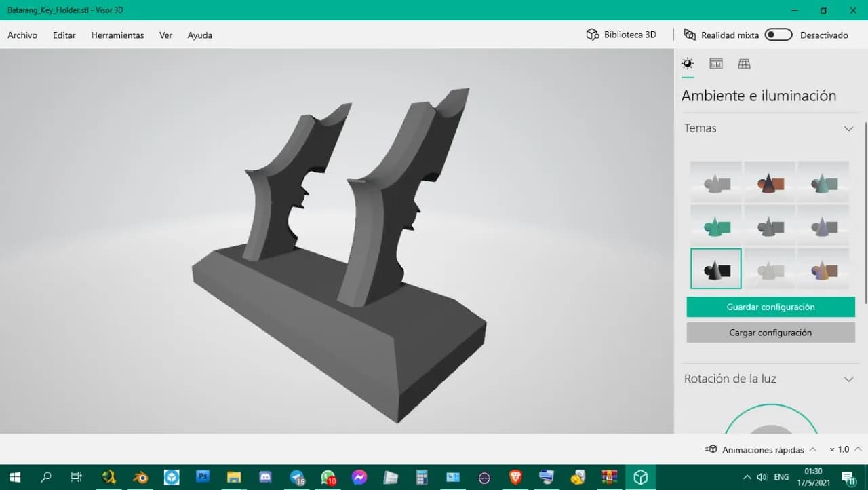Open WinRAR from the taskbar

[x=609, y=477]
